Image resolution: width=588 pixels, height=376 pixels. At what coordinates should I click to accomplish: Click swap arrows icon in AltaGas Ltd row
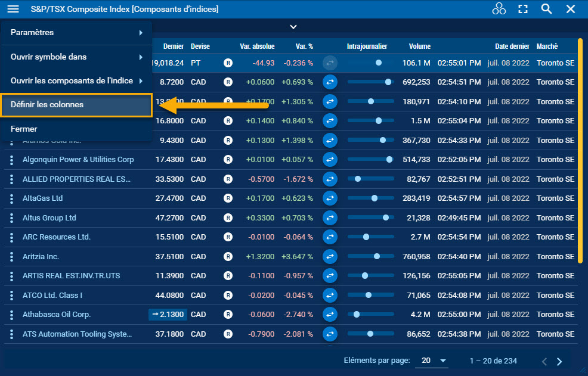(330, 198)
